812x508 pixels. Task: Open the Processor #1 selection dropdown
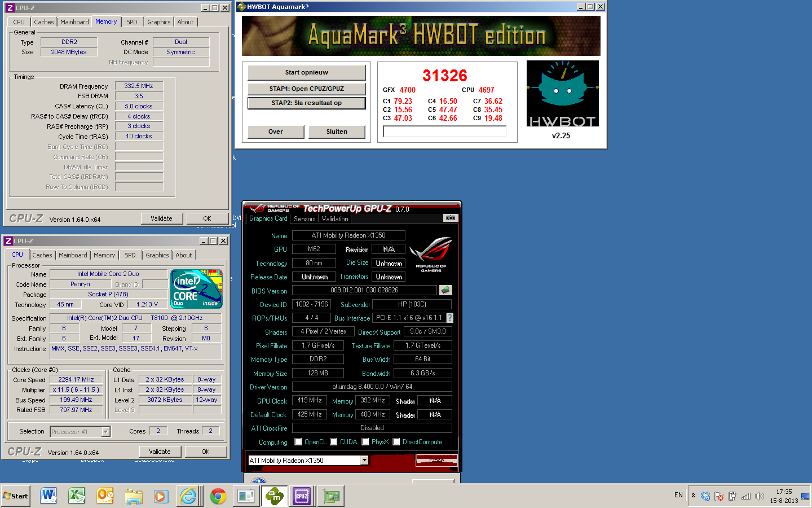point(105,431)
